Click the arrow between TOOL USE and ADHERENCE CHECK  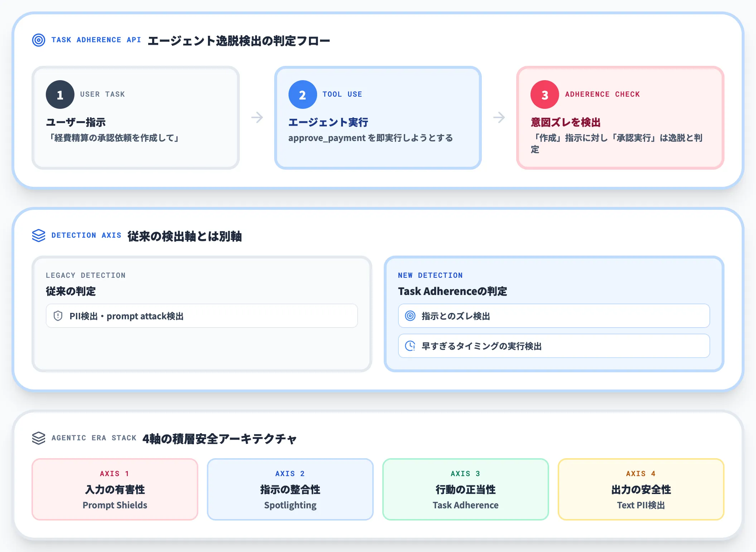(x=499, y=117)
